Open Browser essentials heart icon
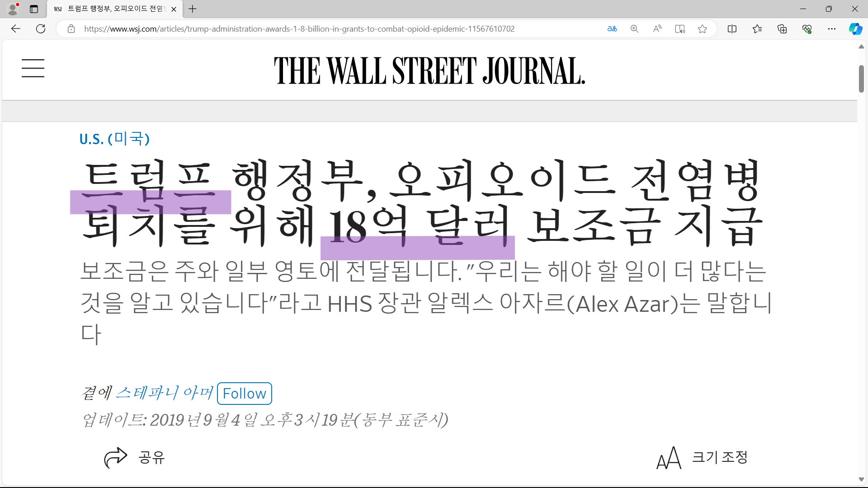 click(x=807, y=29)
